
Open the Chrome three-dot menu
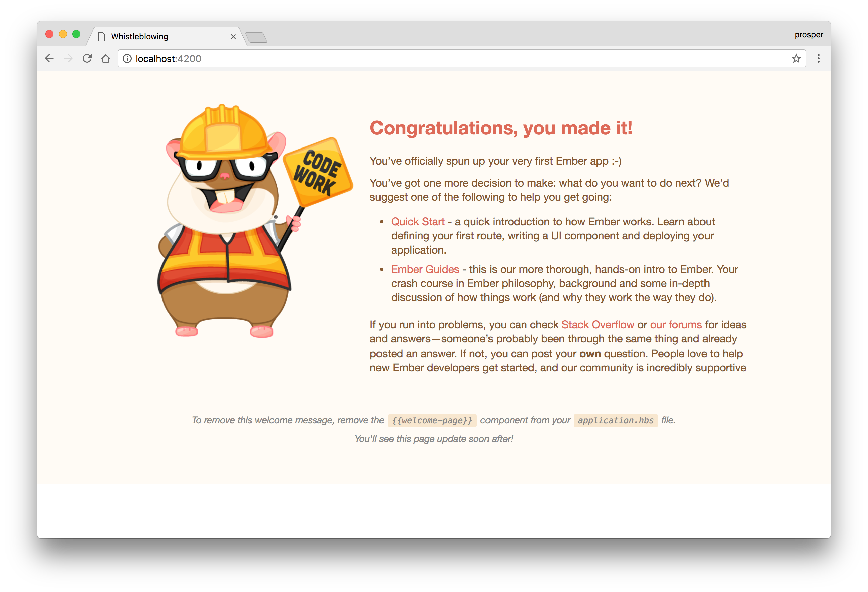[x=818, y=58]
